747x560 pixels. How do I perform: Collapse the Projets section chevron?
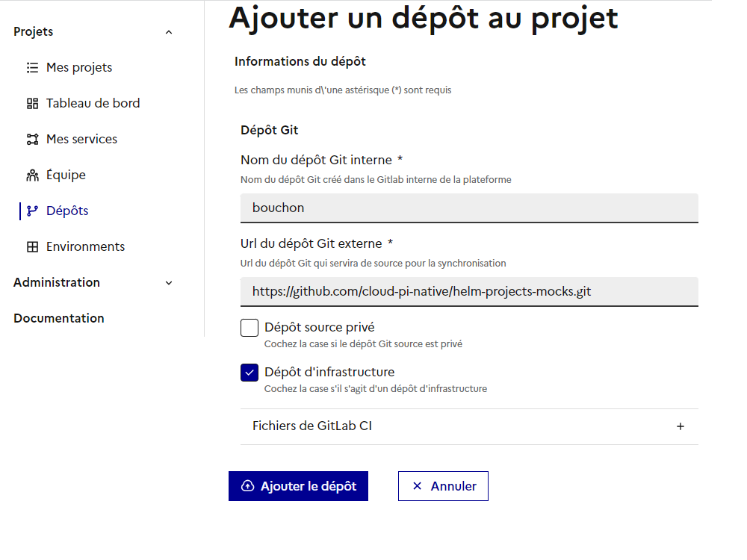(x=169, y=31)
